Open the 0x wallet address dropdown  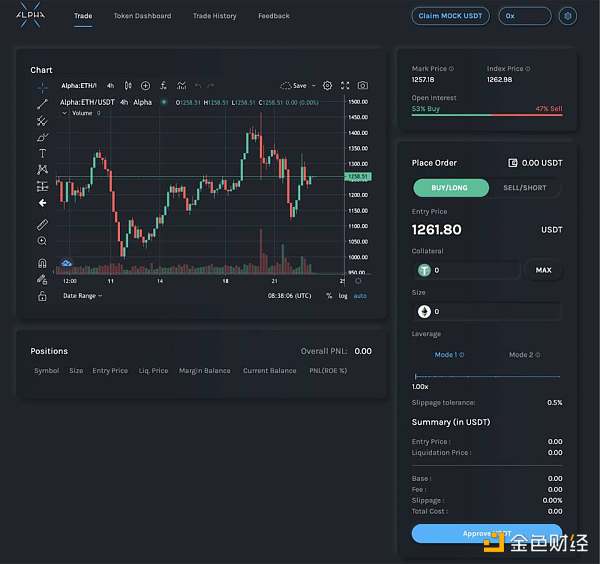(525, 16)
